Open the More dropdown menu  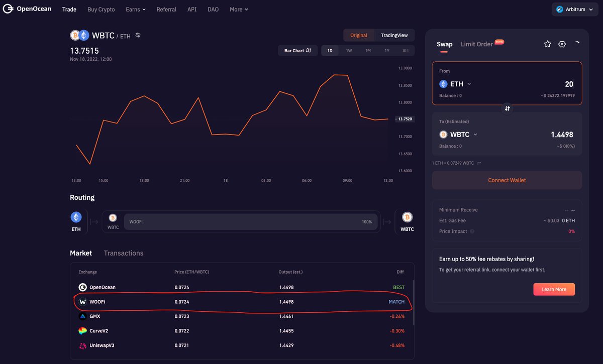pos(239,10)
